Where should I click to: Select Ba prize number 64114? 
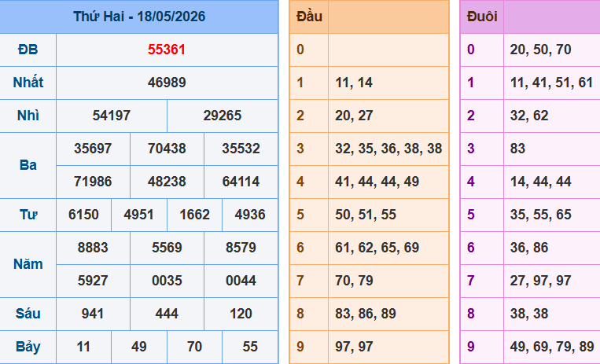(x=241, y=181)
